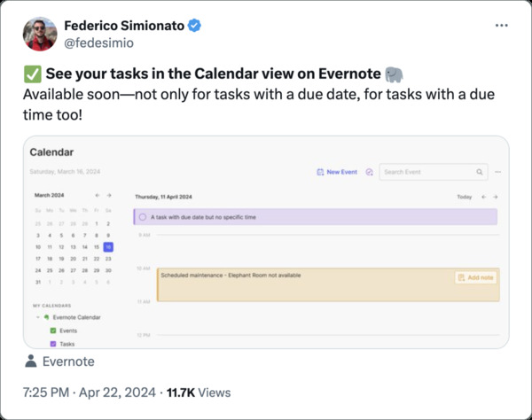Click the search magnifier icon
Image resolution: width=532 pixels, height=420 pixels.
click(x=480, y=172)
